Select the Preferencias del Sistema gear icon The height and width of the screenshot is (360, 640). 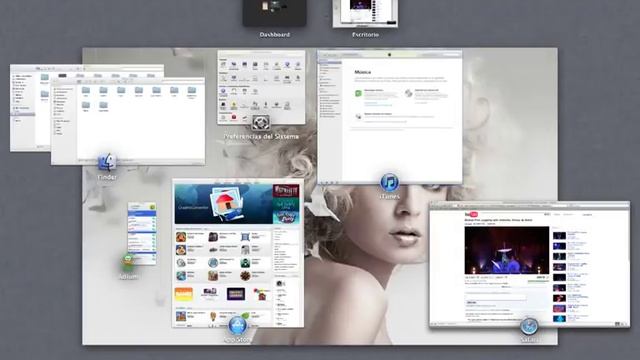click(x=260, y=122)
